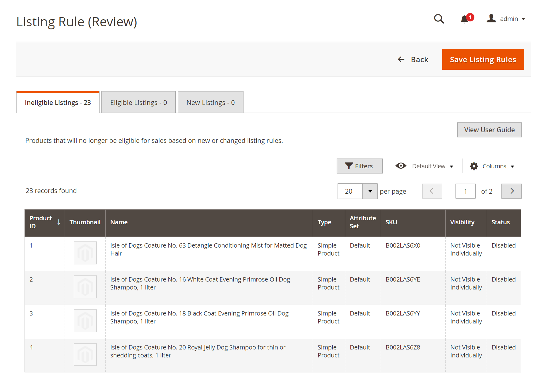Open the admin account menu

506,19
